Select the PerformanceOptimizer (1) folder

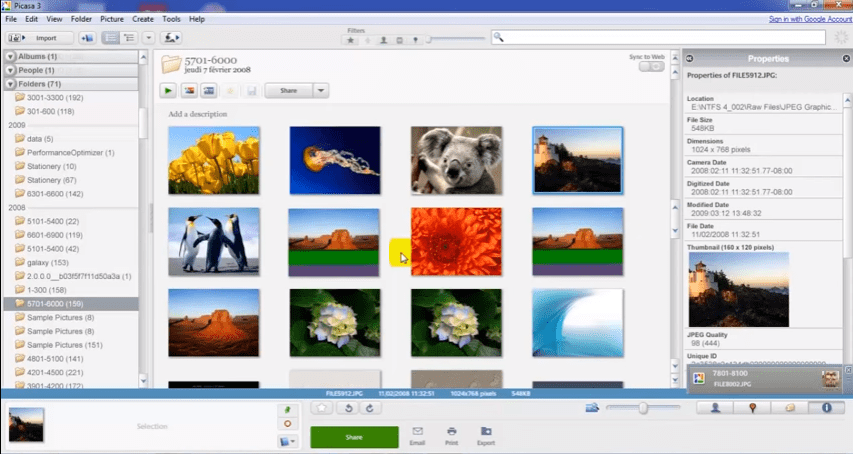point(71,153)
